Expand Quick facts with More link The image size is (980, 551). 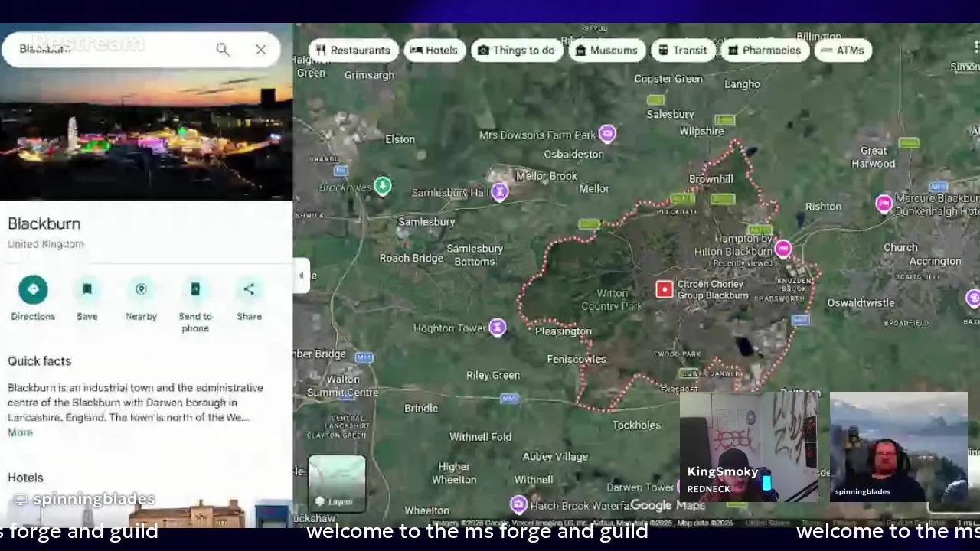point(20,432)
